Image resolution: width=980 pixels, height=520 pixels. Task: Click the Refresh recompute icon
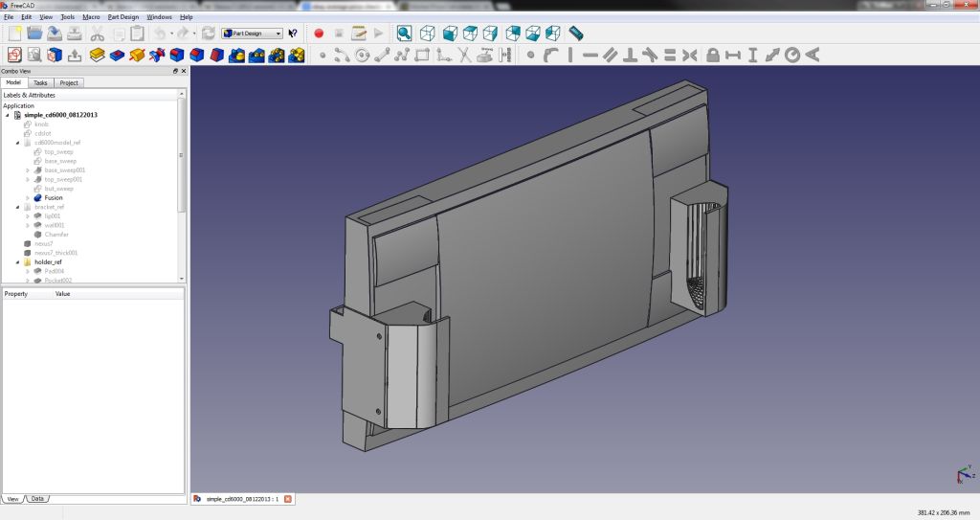[208, 34]
